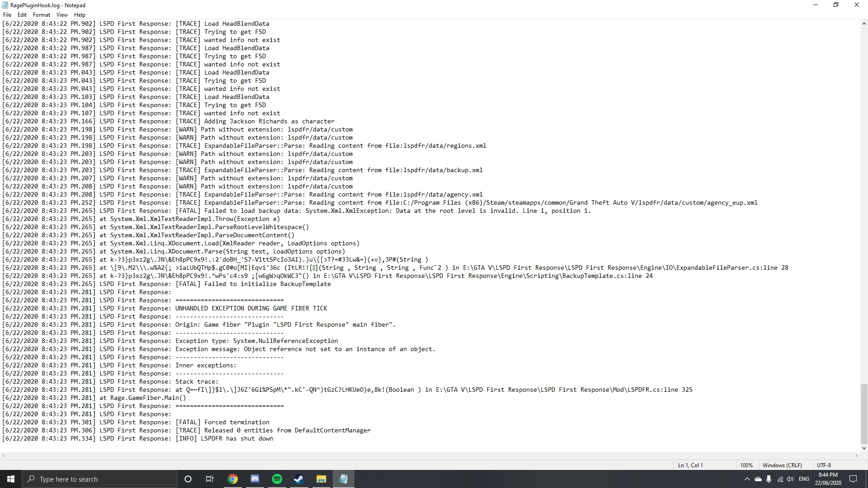Open the Format menu
868x488 pixels.
point(42,15)
